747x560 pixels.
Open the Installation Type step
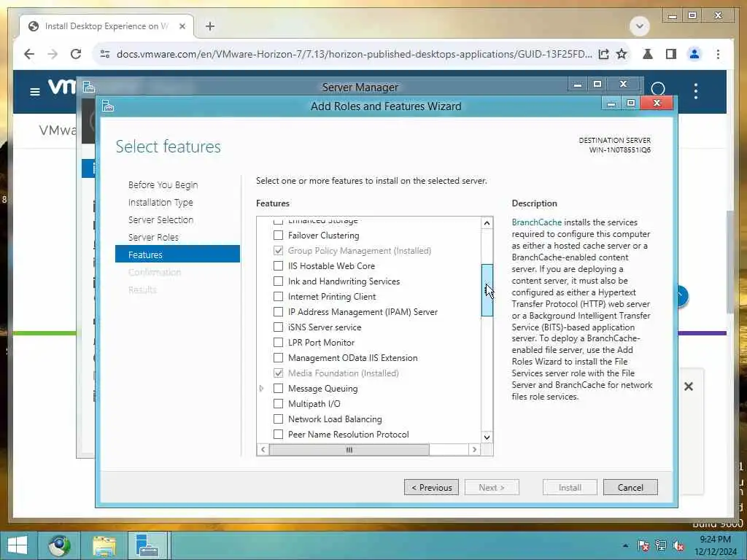(x=160, y=203)
